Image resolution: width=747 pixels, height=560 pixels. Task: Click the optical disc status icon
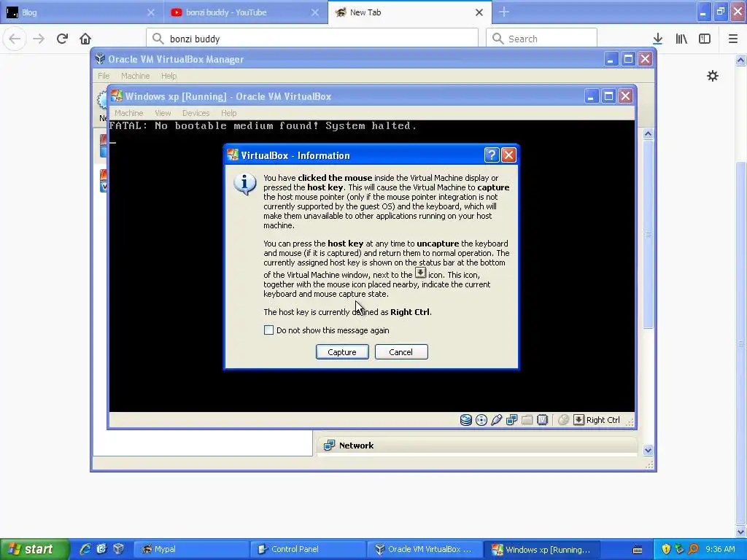(x=481, y=420)
